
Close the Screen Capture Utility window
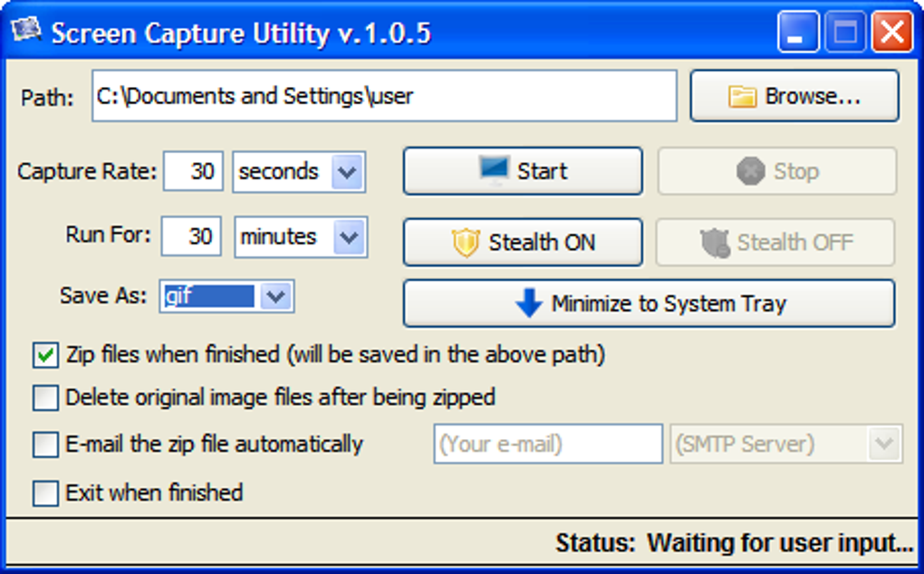(x=891, y=34)
